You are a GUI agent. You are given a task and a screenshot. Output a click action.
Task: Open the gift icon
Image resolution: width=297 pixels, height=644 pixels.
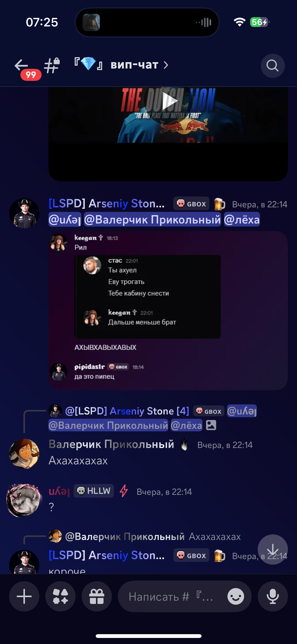pyautogui.click(x=97, y=596)
